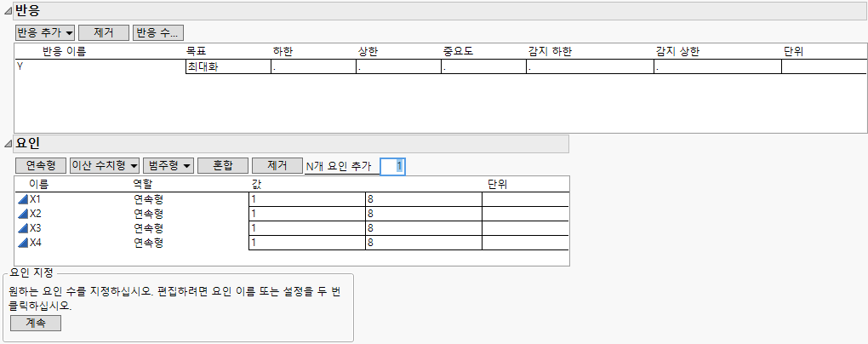The height and width of the screenshot is (344, 868).
Task: Click the 단위 cell for X4
Action: 525,243
